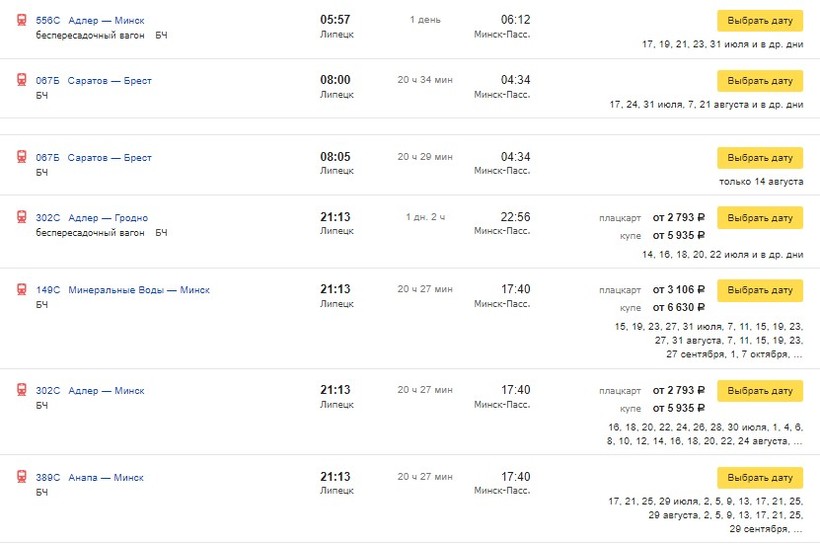Choose date for 389С Анапа — Минск
Image resolution: width=820 pixels, height=544 pixels.
(759, 478)
